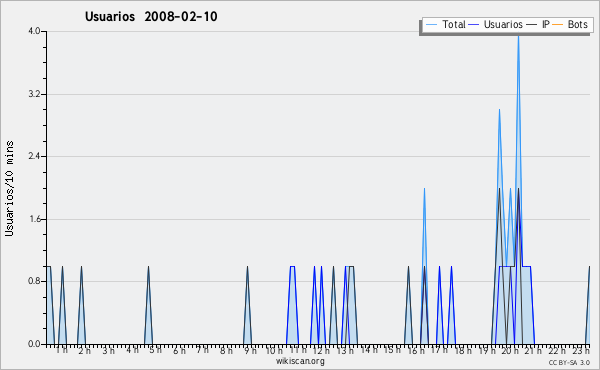Click the y-axis value '1.6'
The width and height of the screenshot is (600, 370).
(x=34, y=219)
